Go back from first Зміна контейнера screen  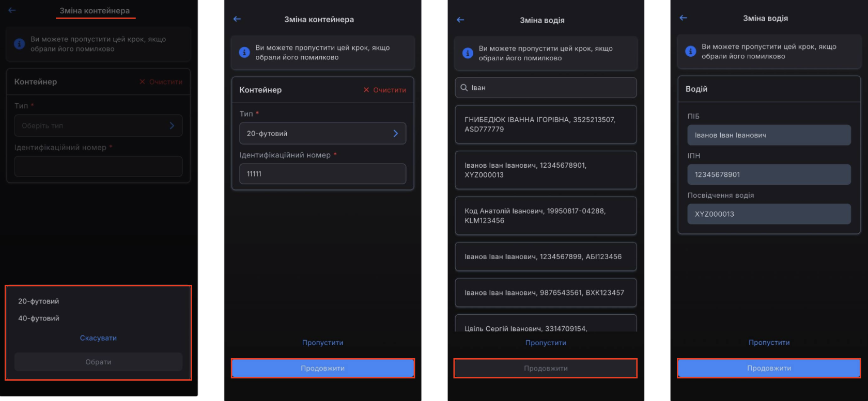12,10
